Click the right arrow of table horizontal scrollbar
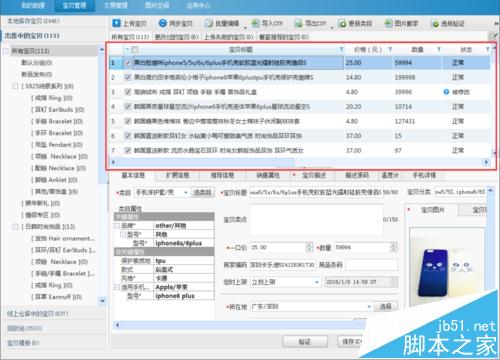This screenshot has height=360, width=500. [x=486, y=162]
